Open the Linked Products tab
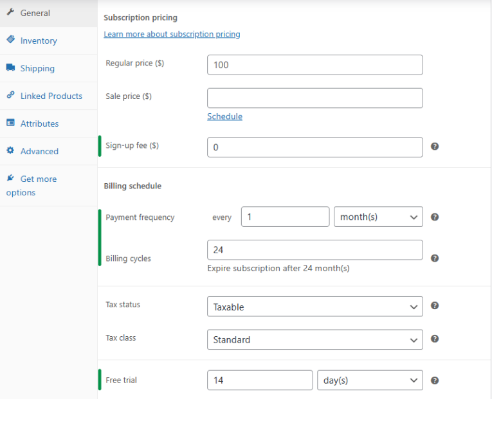This screenshot has width=492, height=448. (x=49, y=96)
